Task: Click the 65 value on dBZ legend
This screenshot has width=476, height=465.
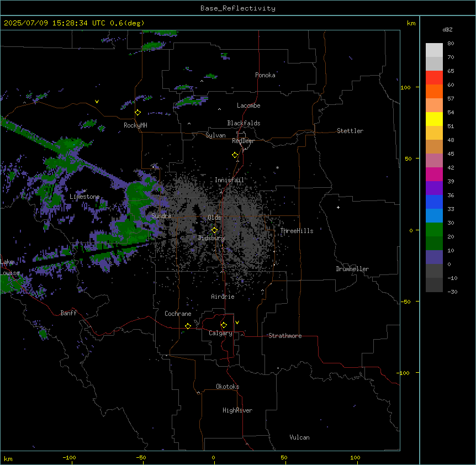Action: click(451, 71)
